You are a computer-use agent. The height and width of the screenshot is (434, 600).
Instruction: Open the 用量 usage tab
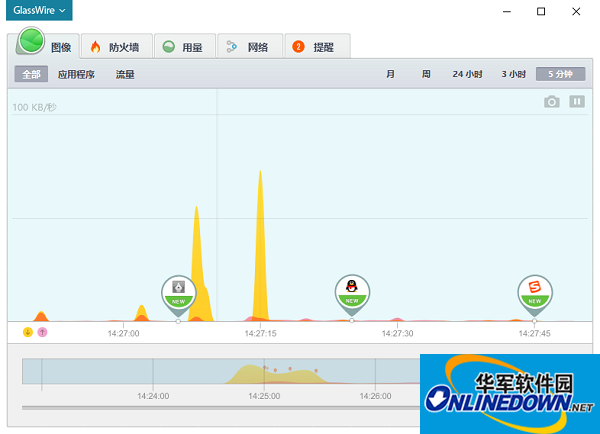coord(185,47)
